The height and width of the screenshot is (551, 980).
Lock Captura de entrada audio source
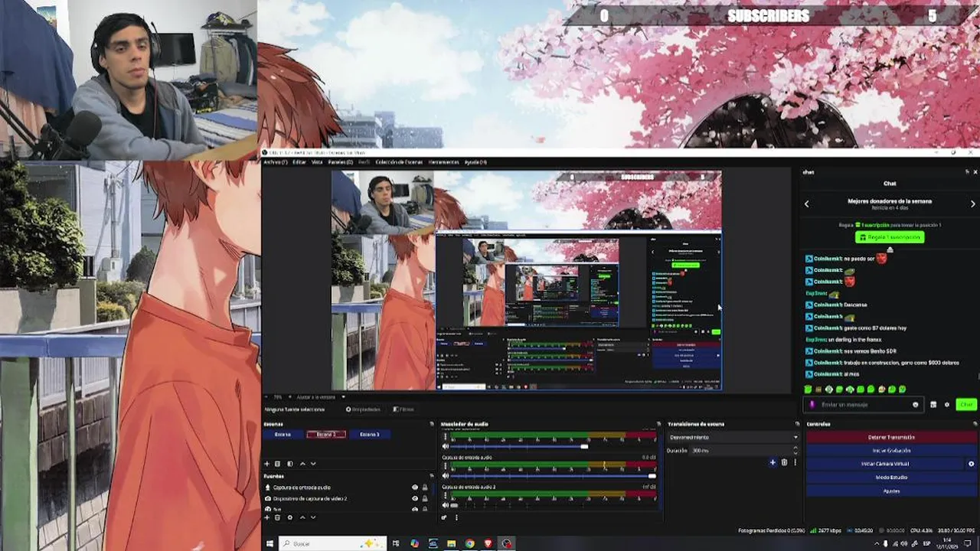point(425,487)
